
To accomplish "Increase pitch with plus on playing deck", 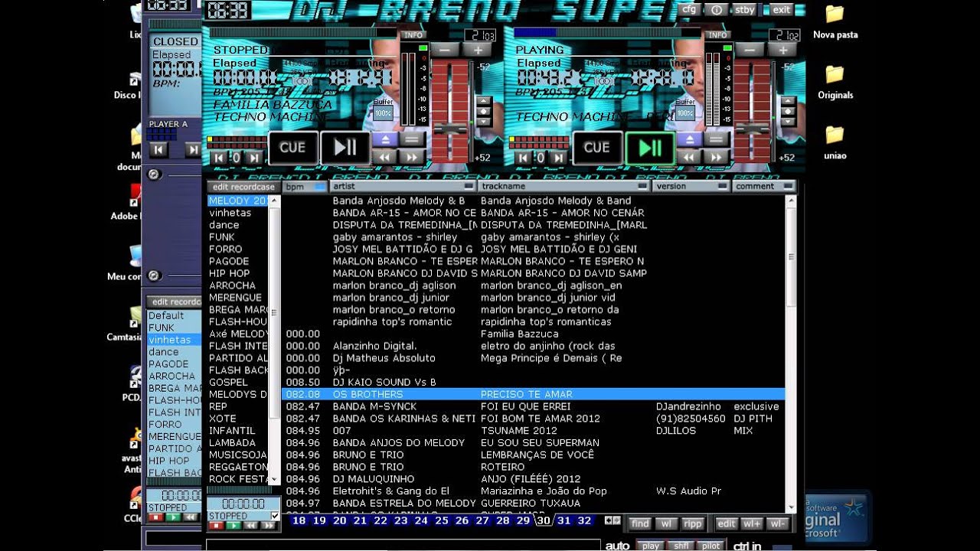I will point(782,51).
